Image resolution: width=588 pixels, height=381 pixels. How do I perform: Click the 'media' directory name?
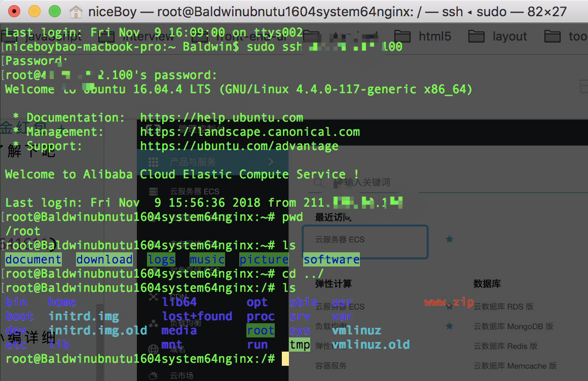179,330
